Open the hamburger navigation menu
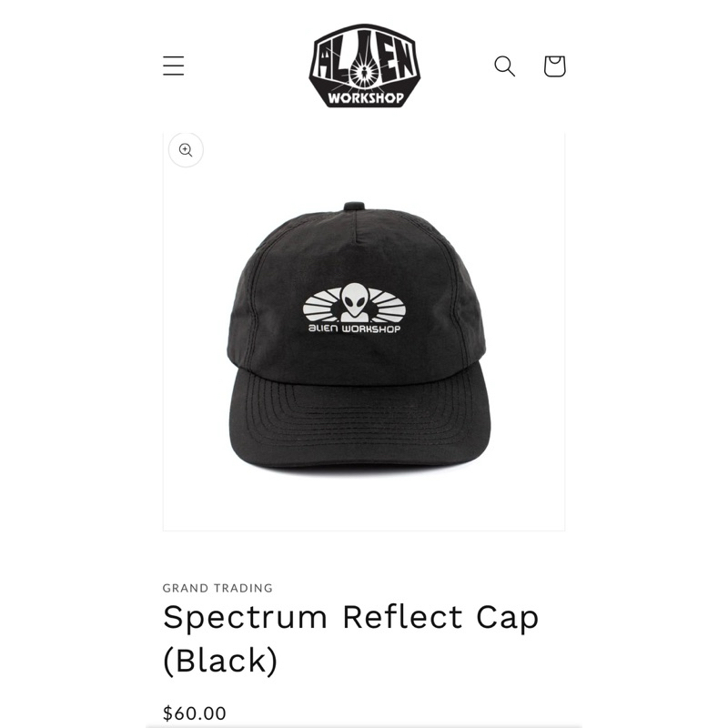The height and width of the screenshot is (728, 728). (173, 66)
